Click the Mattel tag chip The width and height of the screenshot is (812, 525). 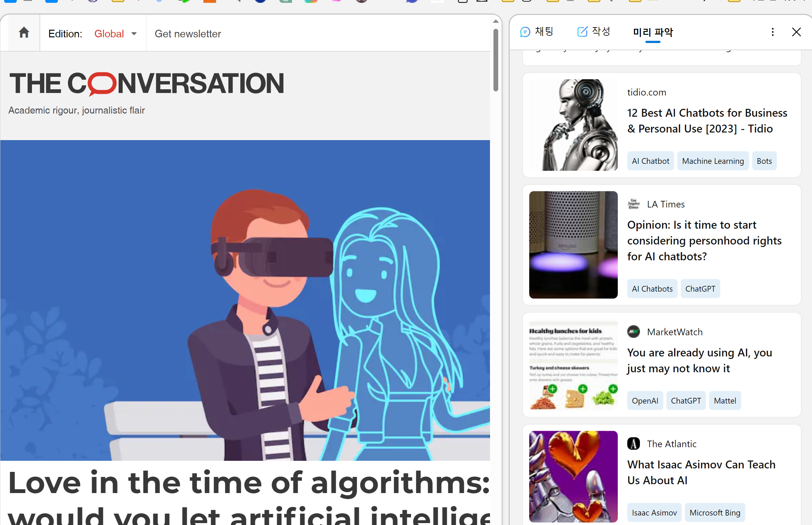[725, 401]
